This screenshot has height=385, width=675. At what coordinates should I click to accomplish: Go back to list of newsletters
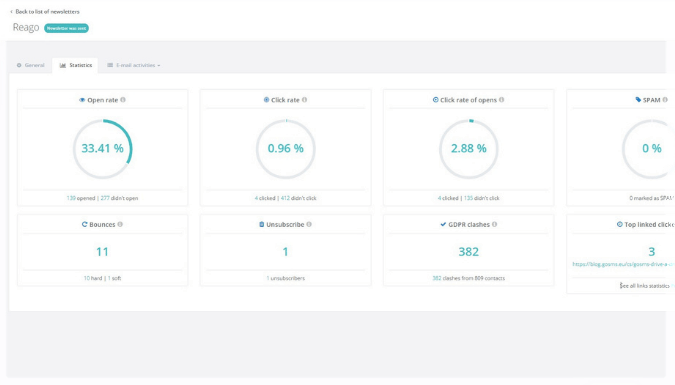[45, 12]
